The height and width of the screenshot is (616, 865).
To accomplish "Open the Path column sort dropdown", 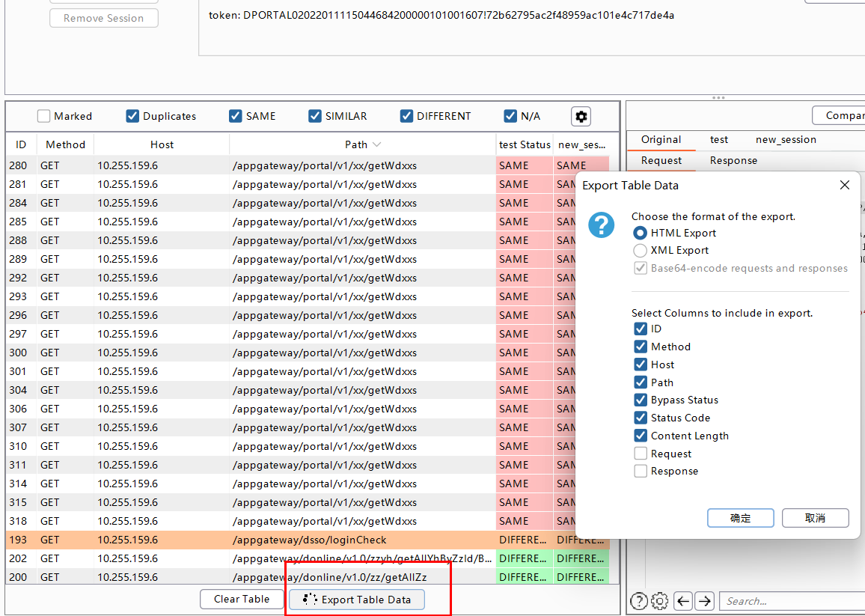I will [x=376, y=144].
